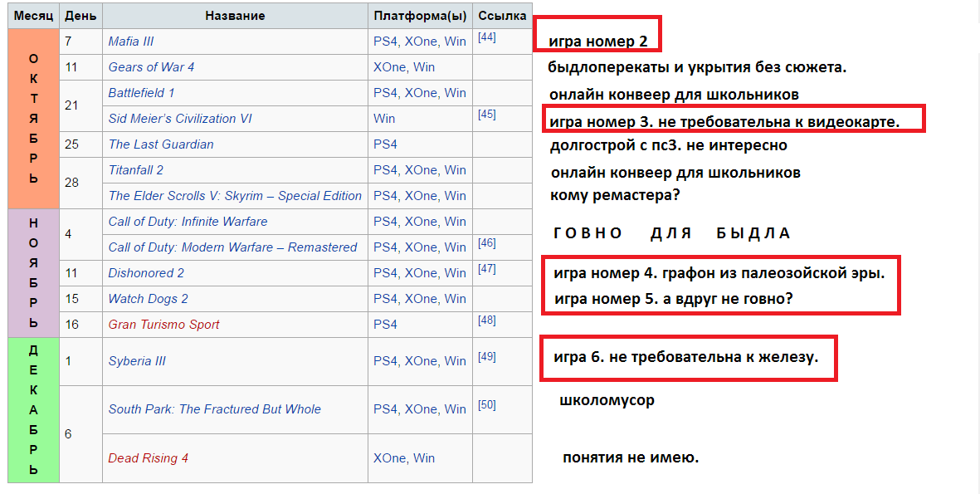Image resolution: width=980 pixels, height=494 pixels.
Task: Click 'игра номер 4. графон из палеозойской эры.'
Action: (x=719, y=273)
